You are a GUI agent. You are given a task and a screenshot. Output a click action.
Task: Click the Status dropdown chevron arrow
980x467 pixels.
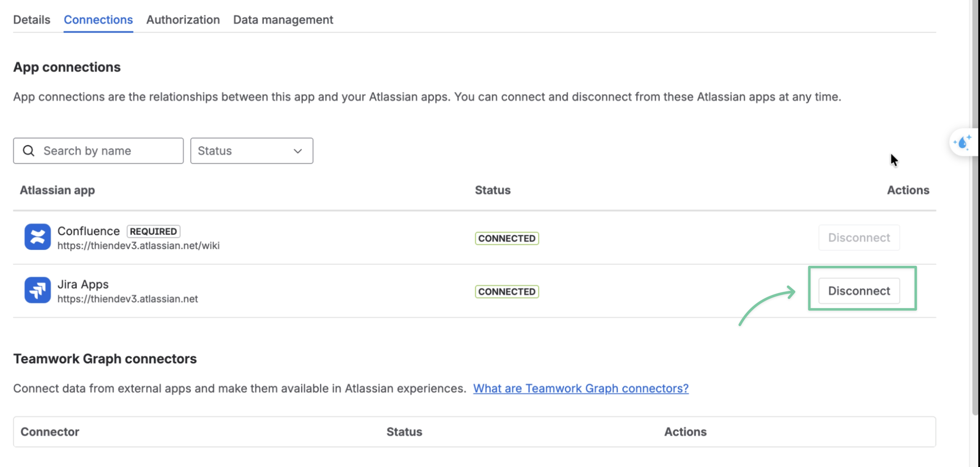tap(298, 151)
